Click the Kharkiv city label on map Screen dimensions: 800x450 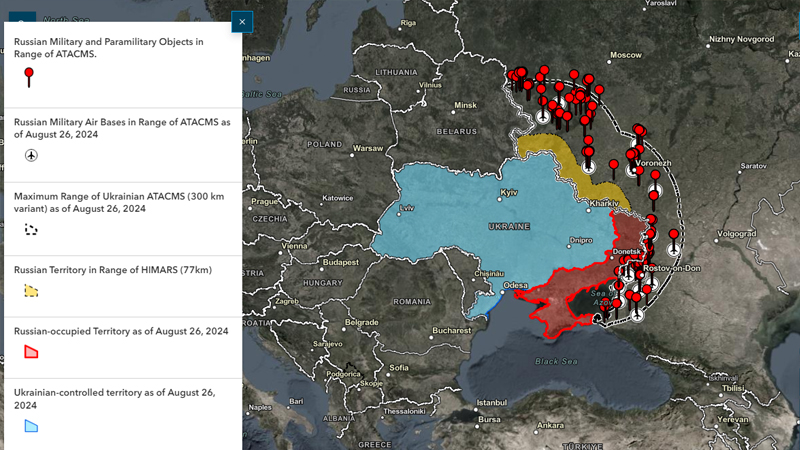604,203
